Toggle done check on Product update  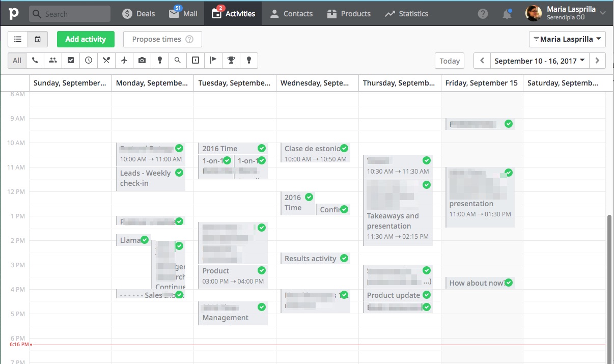click(427, 295)
